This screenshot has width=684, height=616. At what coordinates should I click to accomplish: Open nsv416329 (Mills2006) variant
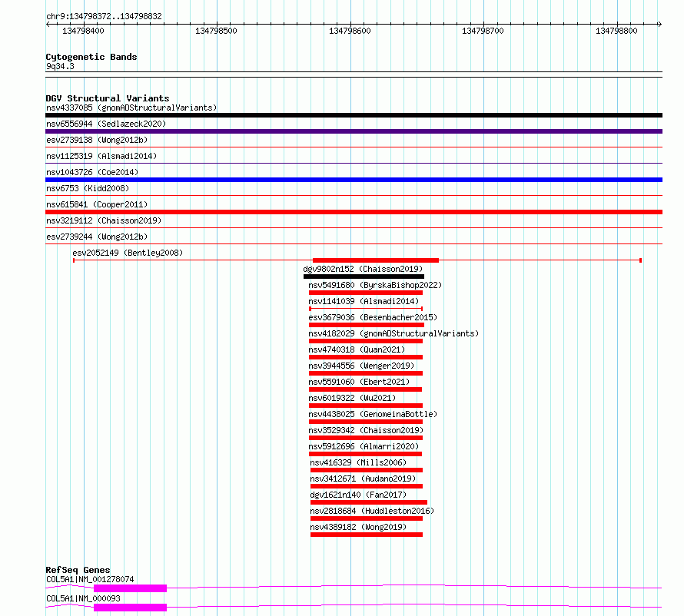pos(358,462)
